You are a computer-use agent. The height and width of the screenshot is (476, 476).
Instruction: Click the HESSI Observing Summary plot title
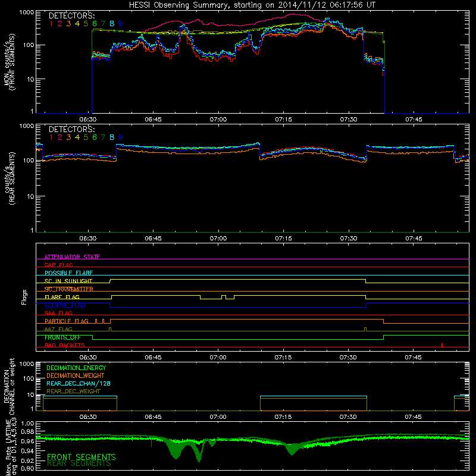point(252,5)
